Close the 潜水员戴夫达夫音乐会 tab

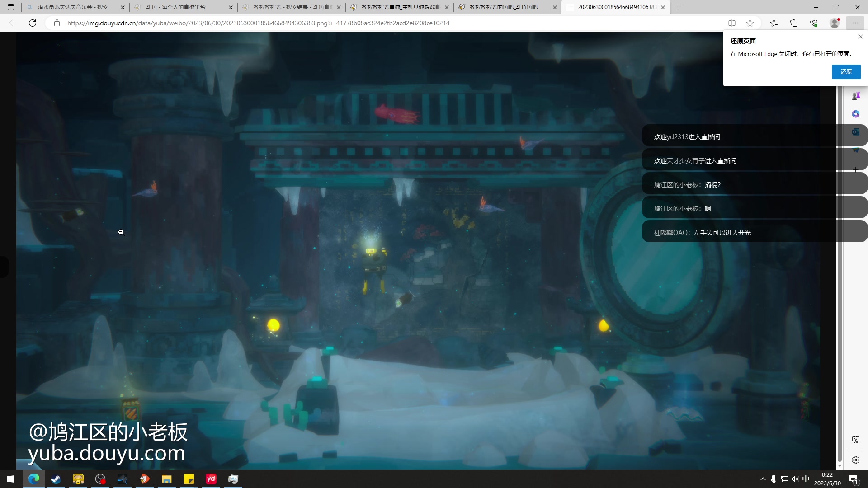click(x=123, y=7)
